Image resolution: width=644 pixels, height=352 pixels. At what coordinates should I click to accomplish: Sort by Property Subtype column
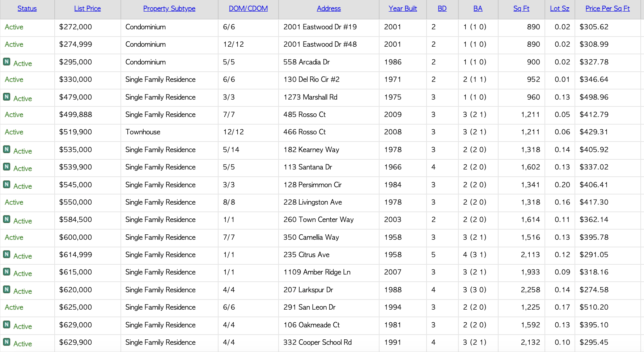pos(169,9)
